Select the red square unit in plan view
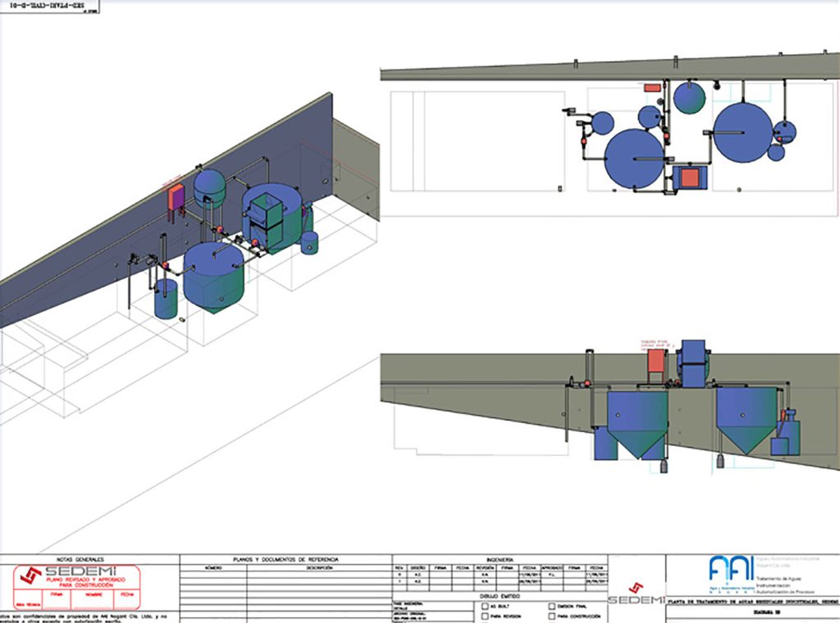Image resolution: width=840 pixels, height=623 pixels. pyautogui.click(x=689, y=178)
